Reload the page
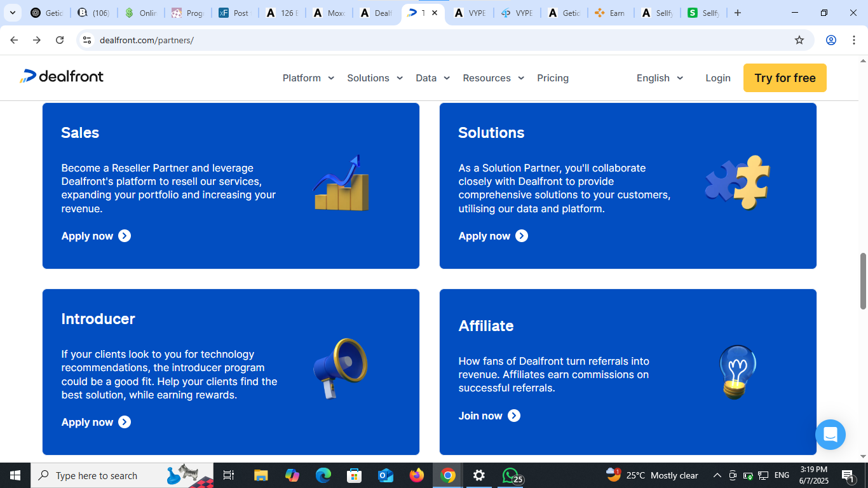The width and height of the screenshot is (868, 488). click(60, 40)
